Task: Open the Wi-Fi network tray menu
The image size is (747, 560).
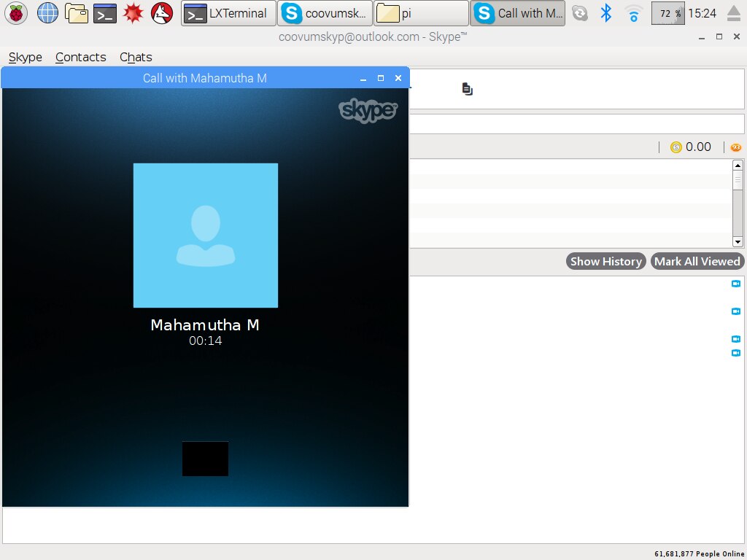Action: tap(634, 13)
